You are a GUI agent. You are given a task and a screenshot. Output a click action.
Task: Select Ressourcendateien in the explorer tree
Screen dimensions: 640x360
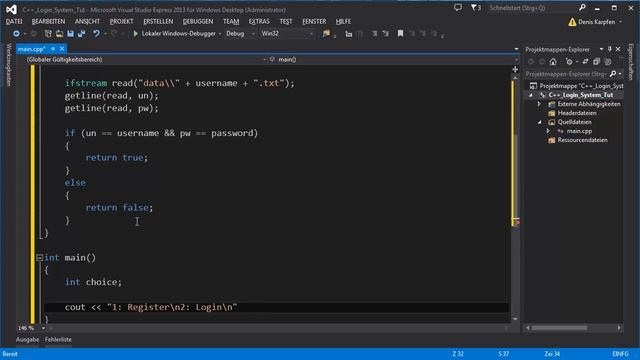point(582,140)
